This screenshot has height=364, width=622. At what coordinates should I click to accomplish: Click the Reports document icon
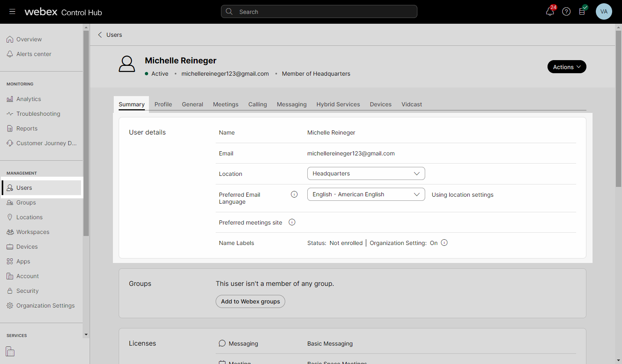click(10, 128)
